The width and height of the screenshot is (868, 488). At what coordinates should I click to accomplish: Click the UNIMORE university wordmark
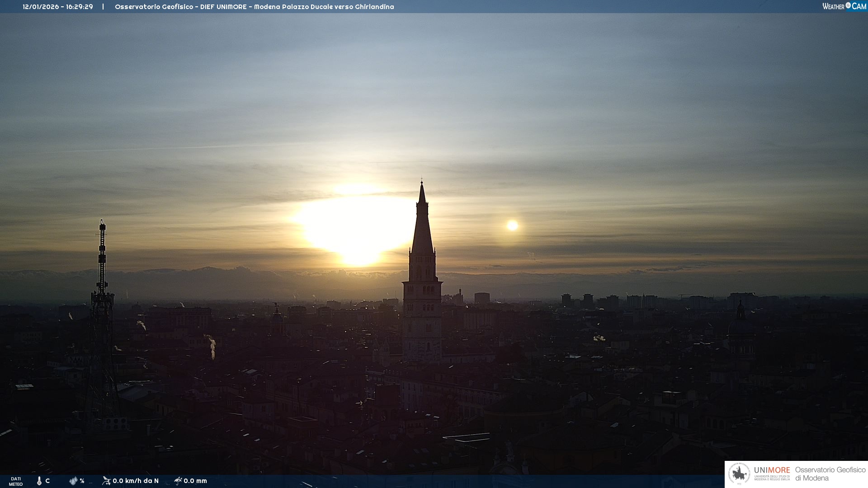772,470
